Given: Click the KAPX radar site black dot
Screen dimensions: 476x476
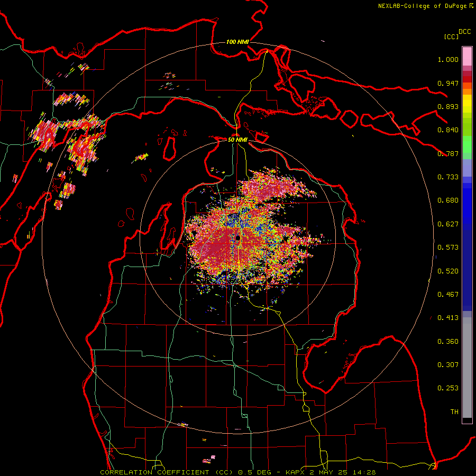Looking at the screenshot, I should [x=238, y=238].
